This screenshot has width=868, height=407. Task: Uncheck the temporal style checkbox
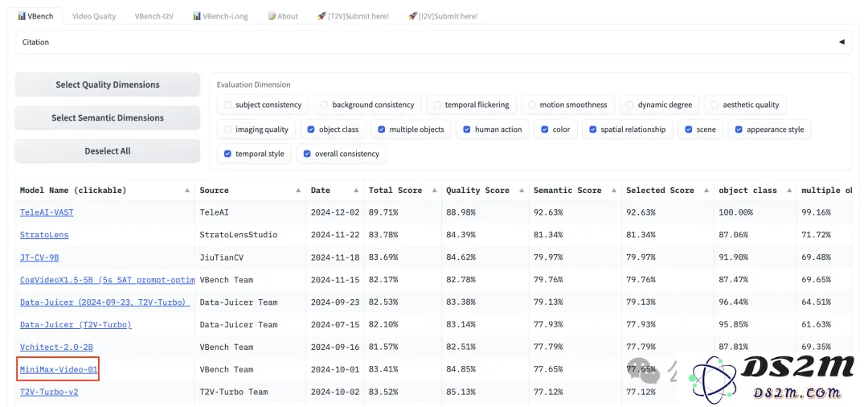(x=227, y=154)
